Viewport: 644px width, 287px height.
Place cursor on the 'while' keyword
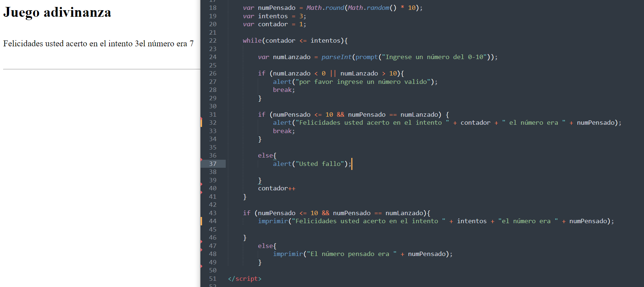pyautogui.click(x=252, y=40)
